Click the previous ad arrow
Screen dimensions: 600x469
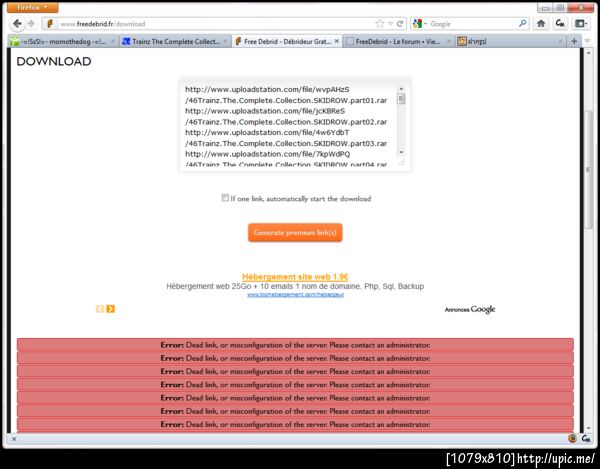(x=100, y=309)
